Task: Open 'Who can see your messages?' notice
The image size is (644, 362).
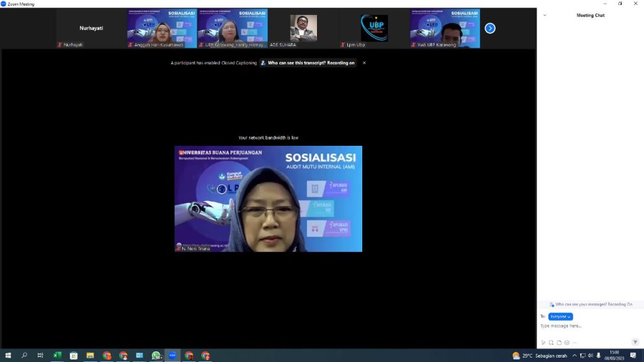Action: coord(591,305)
